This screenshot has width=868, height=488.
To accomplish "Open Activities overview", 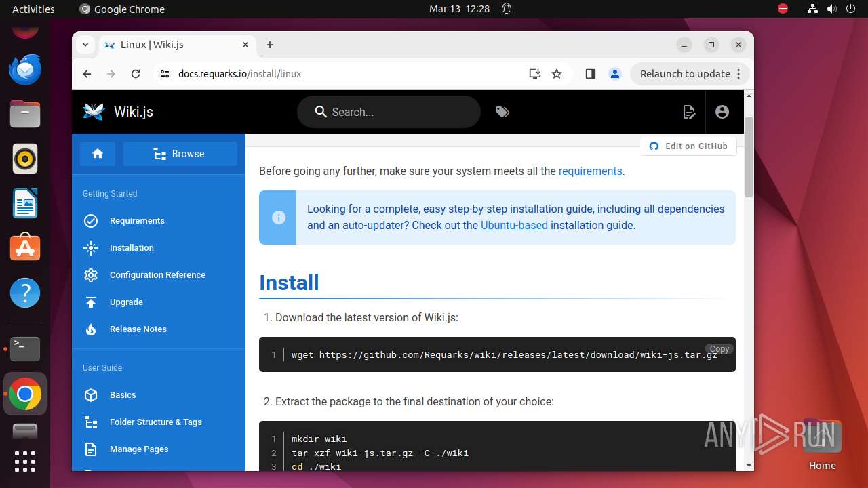I will pos(33,9).
